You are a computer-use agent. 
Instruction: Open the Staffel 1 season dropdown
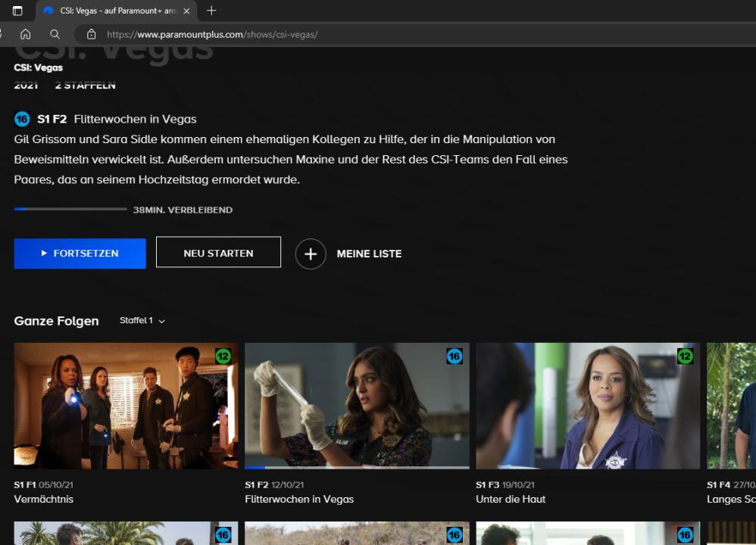pos(142,320)
